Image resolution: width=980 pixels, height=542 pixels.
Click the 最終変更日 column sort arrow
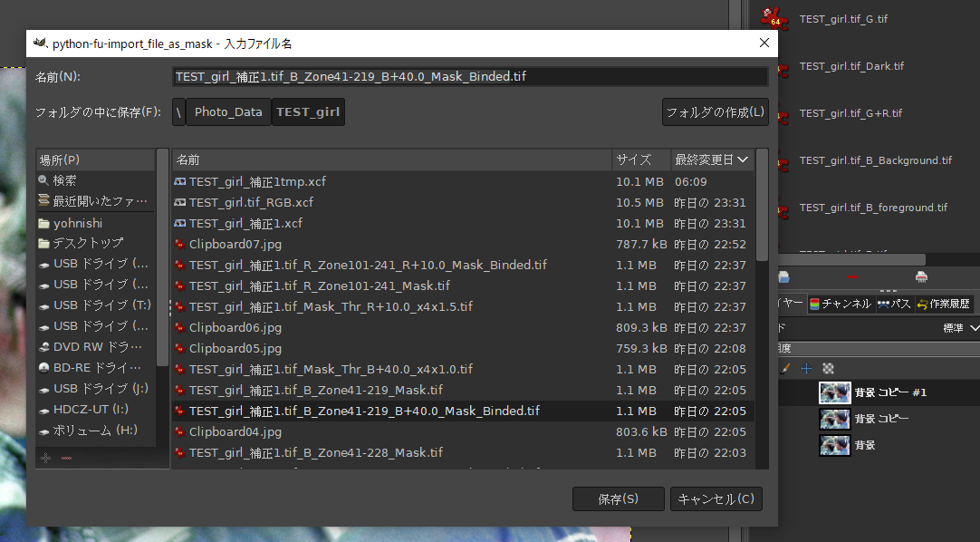(744, 160)
